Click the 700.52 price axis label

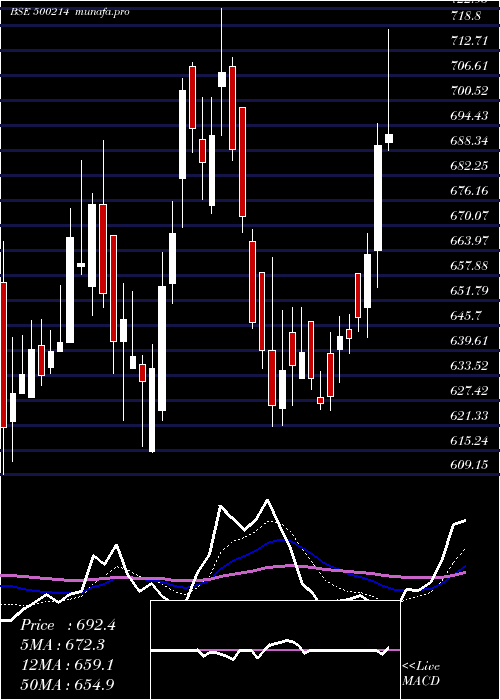468,91
